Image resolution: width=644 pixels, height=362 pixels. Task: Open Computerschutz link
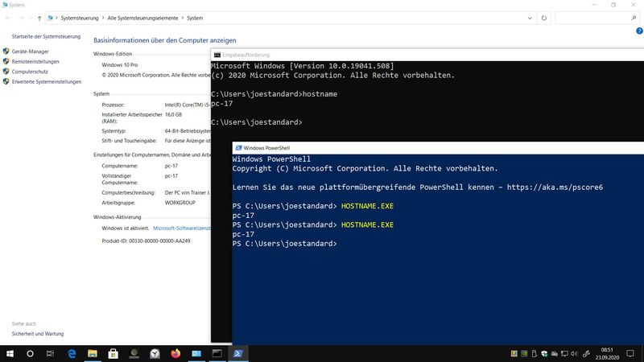pyautogui.click(x=30, y=72)
